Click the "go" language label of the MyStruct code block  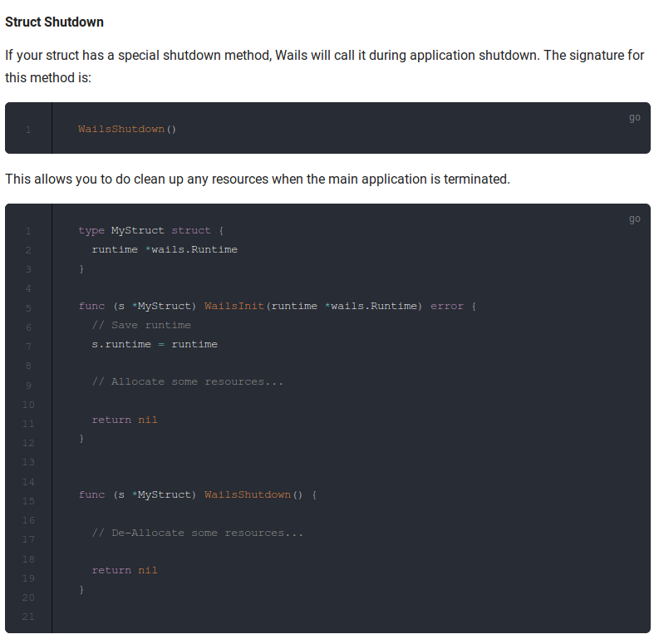pyautogui.click(x=634, y=219)
